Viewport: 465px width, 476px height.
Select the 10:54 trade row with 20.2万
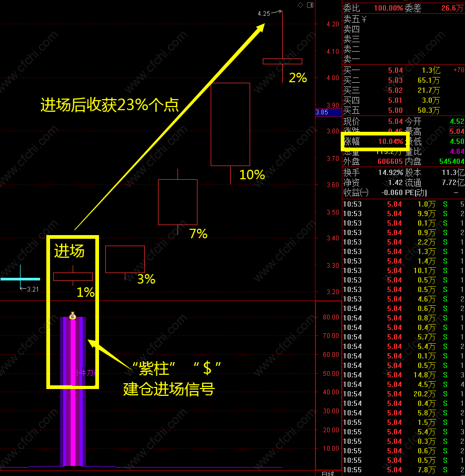pyautogui.click(x=403, y=394)
